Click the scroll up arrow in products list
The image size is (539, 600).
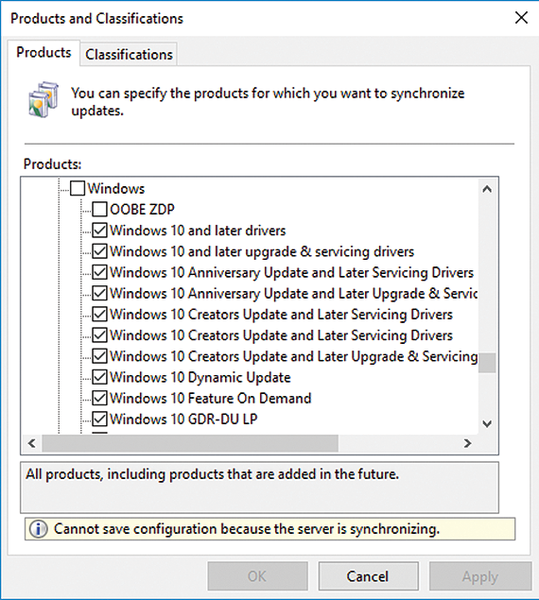point(487,189)
